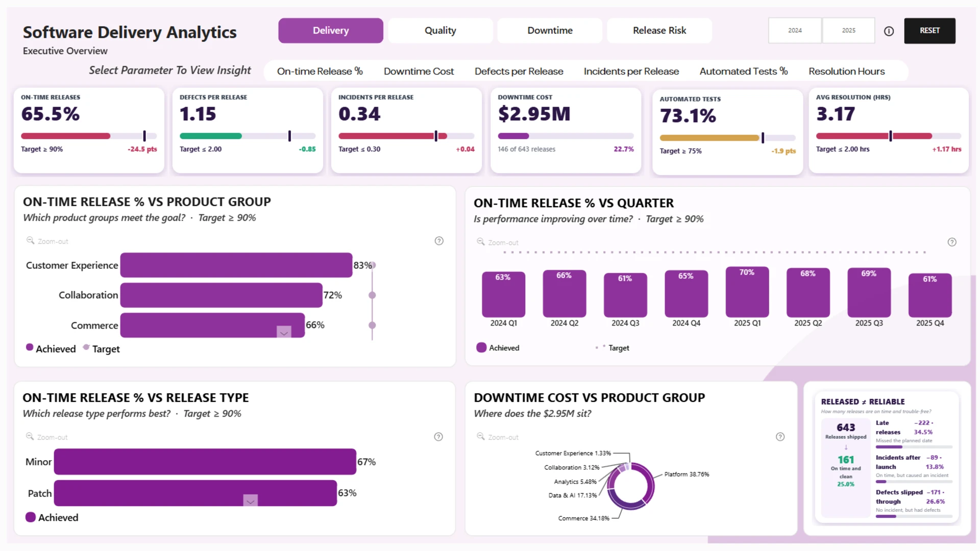This screenshot has height=551, width=980.
Task: Click the info icon next to RESET
Action: click(889, 31)
